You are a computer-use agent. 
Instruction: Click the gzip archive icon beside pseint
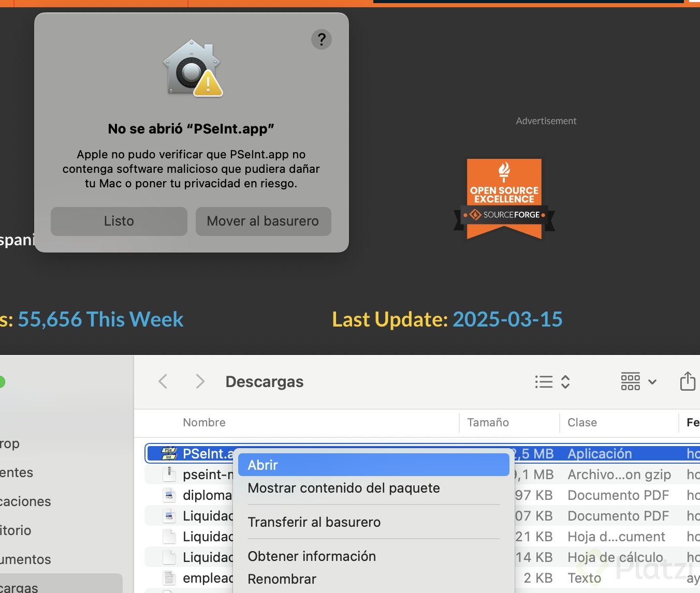[x=169, y=474]
